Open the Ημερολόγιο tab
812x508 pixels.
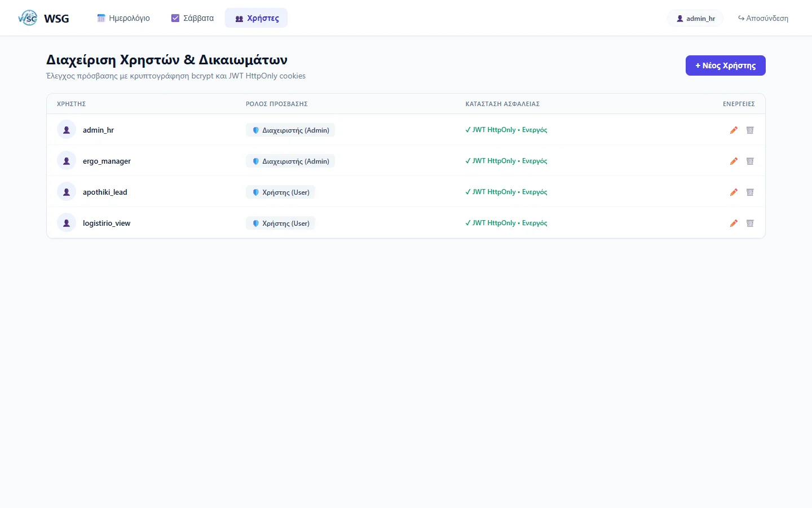(x=123, y=18)
